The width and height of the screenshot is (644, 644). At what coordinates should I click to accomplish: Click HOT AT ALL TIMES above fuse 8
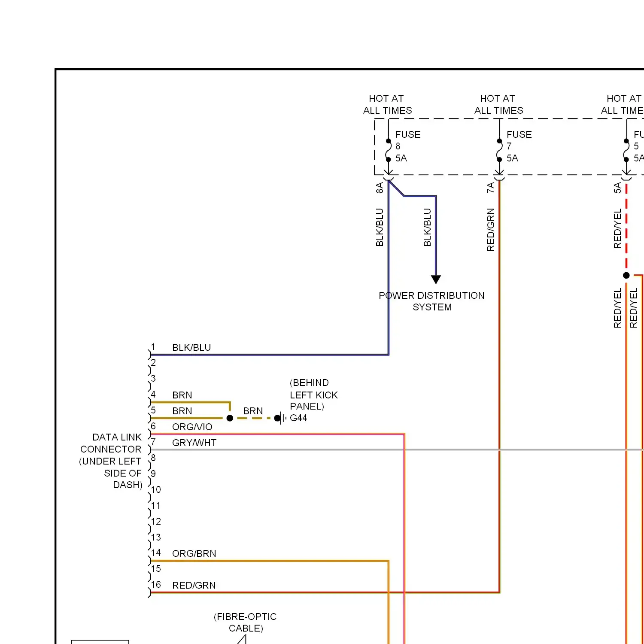(x=387, y=104)
